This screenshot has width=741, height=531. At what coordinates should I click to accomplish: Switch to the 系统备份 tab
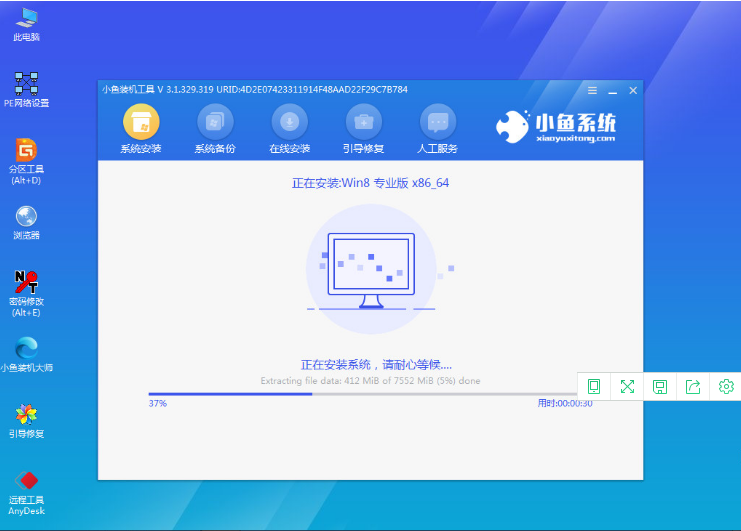point(215,129)
